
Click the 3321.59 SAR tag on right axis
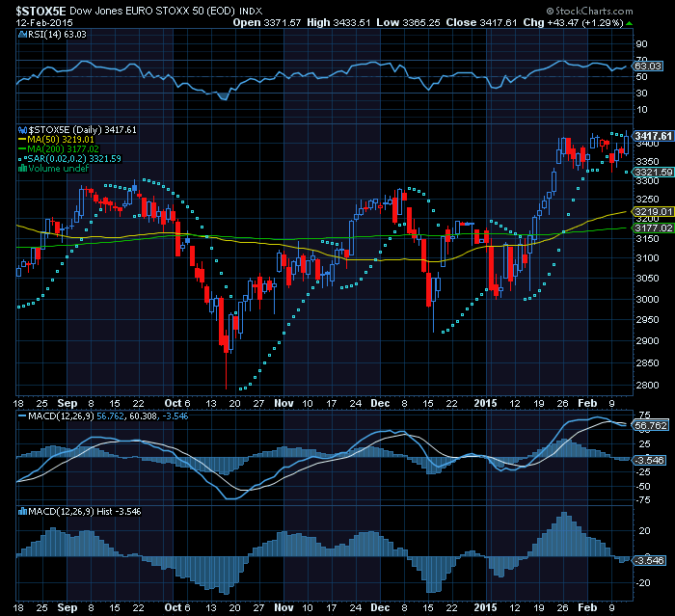[x=653, y=173]
